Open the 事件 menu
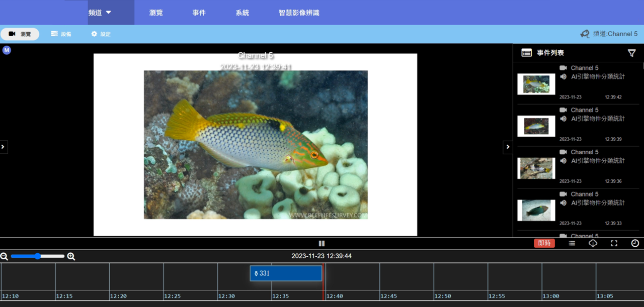The height and width of the screenshot is (307, 644). pyautogui.click(x=199, y=13)
